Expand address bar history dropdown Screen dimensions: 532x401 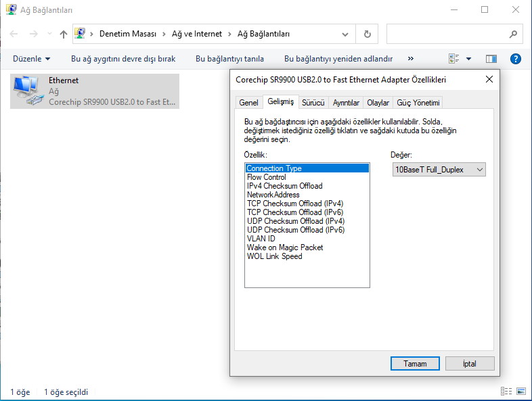(345, 34)
